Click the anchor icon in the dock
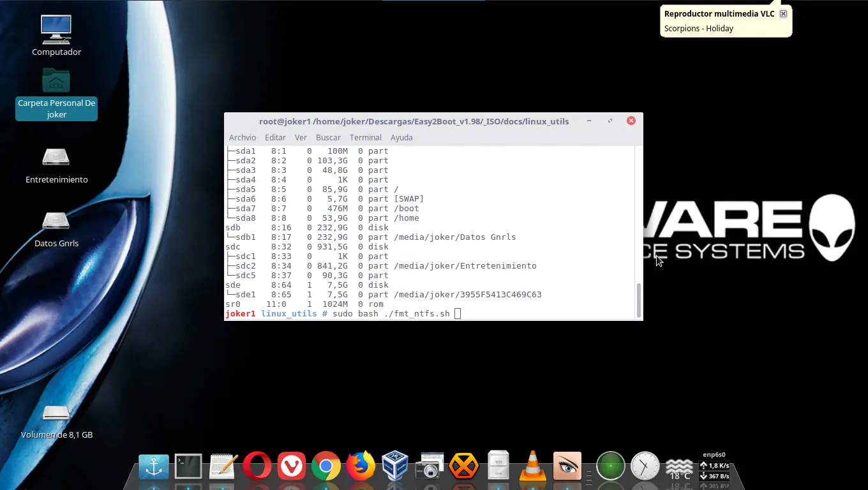Screen dimensions: 868x490 point(154,467)
